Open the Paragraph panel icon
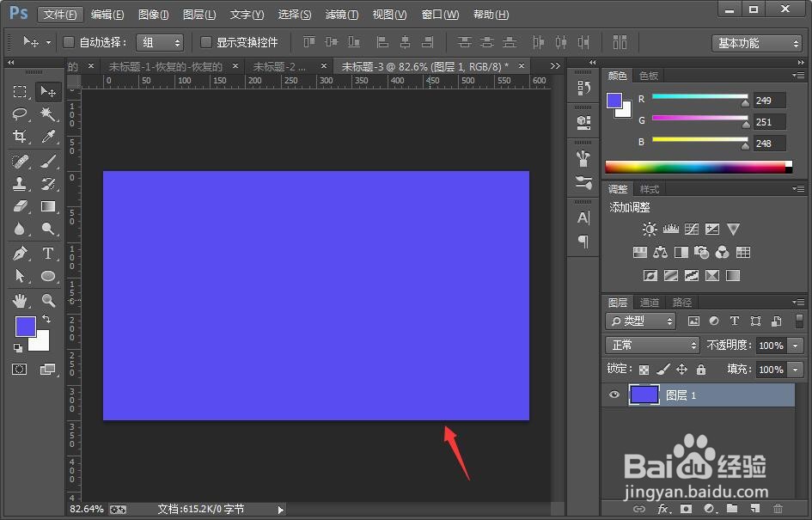This screenshot has width=812, height=520. (583, 242)
